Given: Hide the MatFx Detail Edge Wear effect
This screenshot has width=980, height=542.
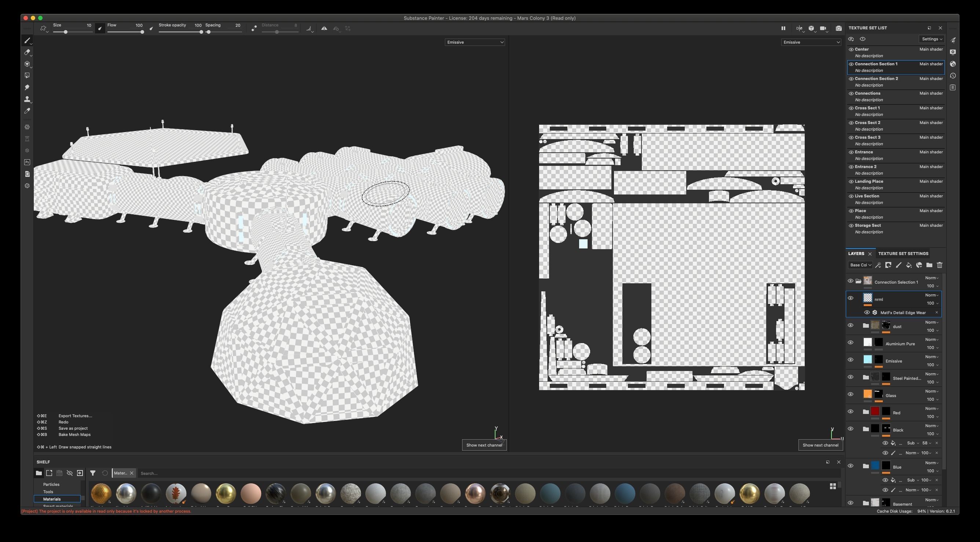Looking at the screenshot, I should [867, 313].
